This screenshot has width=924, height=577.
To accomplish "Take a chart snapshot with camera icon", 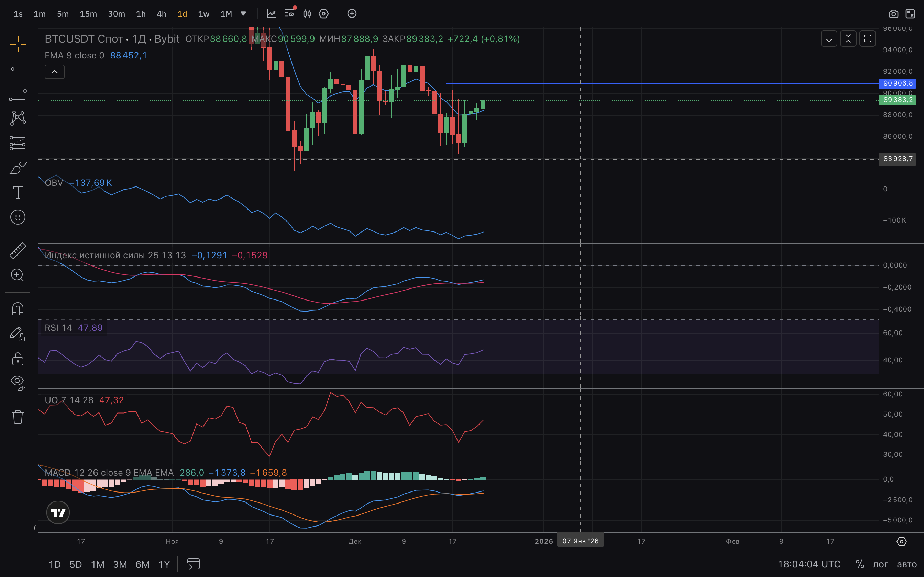I will tap(893, 14).
